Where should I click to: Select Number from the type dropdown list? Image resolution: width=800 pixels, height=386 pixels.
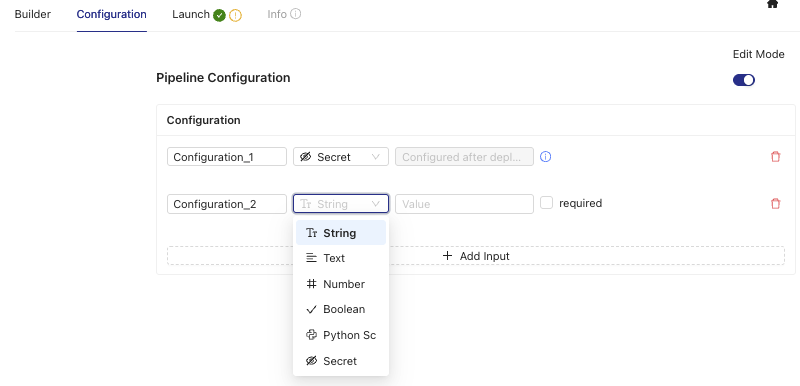341,284
